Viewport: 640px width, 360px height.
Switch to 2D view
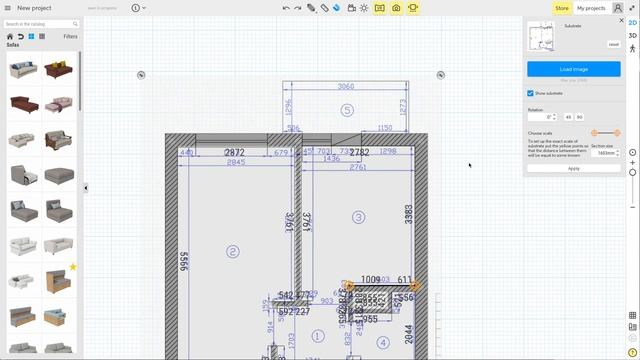click(x=632, y=23)
